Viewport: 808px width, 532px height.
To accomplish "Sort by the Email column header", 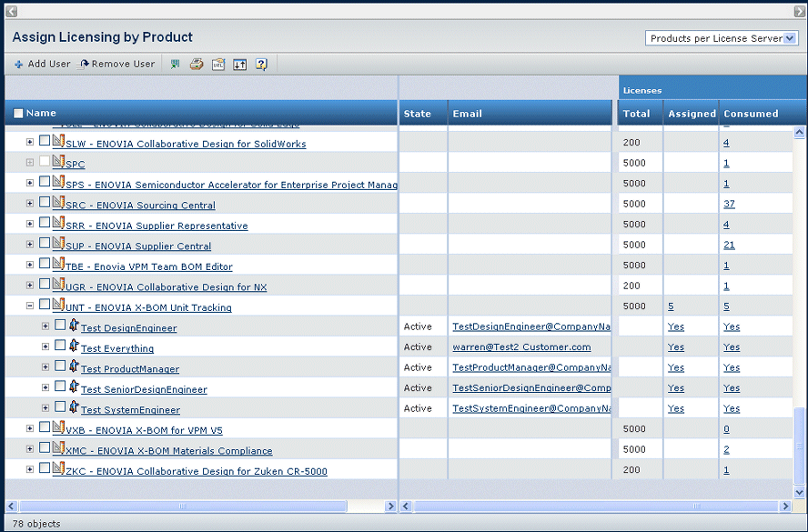I will point(467,114).
